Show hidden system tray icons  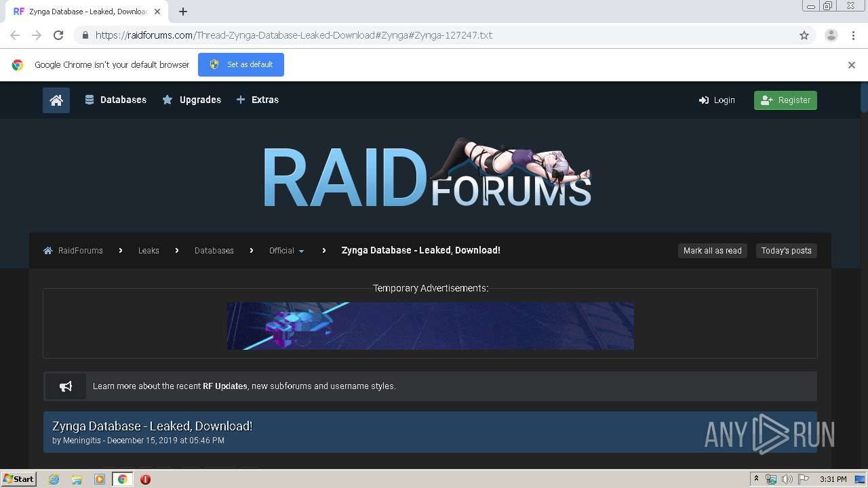click(x=756, y=479)
